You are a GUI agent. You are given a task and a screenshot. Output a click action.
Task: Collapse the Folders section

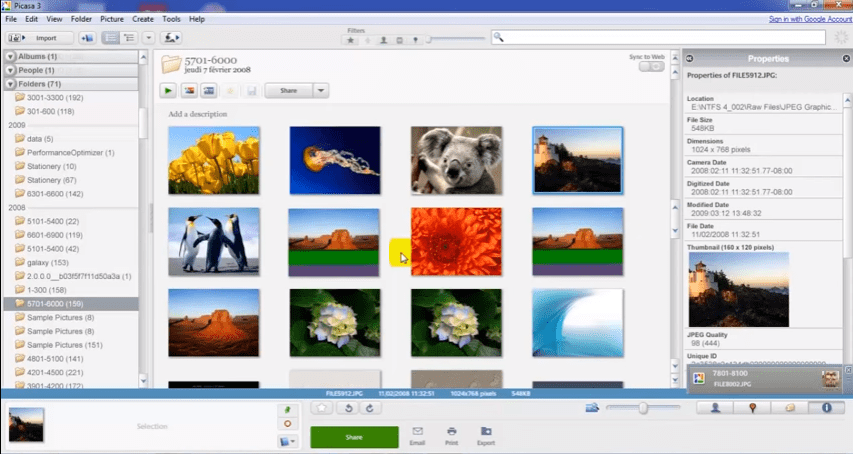point(11,84)
